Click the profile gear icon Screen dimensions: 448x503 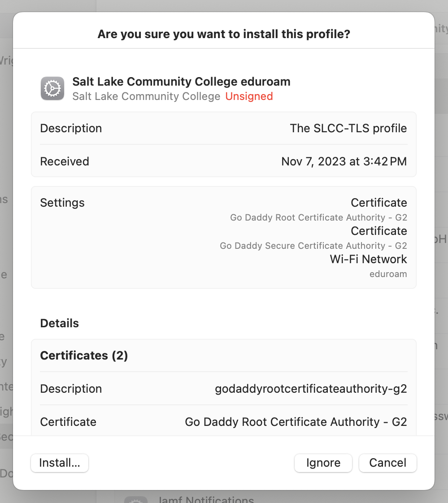pos(52,88)
